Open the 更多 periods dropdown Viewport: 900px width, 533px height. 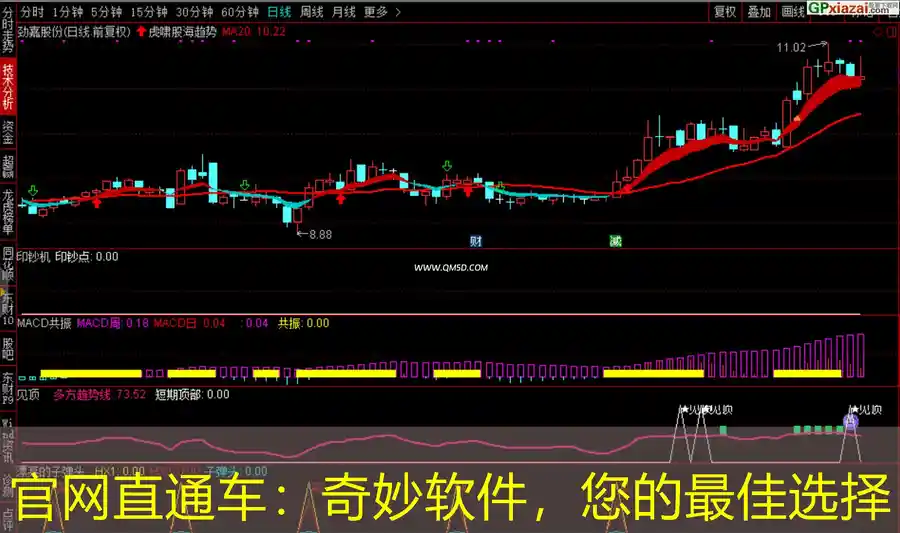(376, 11)
